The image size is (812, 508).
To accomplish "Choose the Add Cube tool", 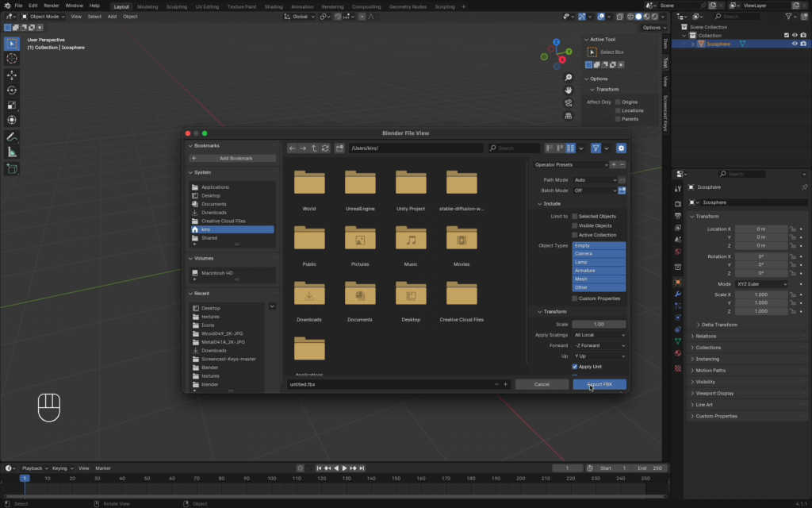I will point(11,168).
